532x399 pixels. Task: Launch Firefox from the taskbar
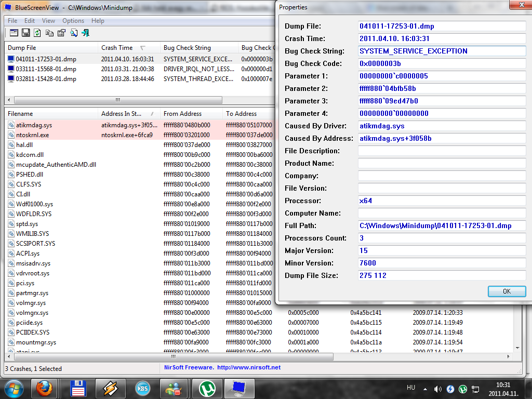click(45, 389)
